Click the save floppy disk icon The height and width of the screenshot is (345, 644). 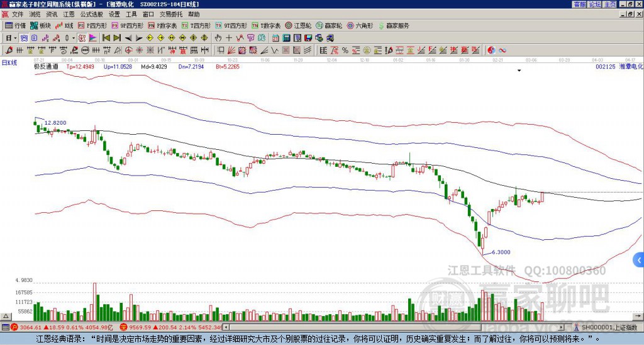pos(308,38)
